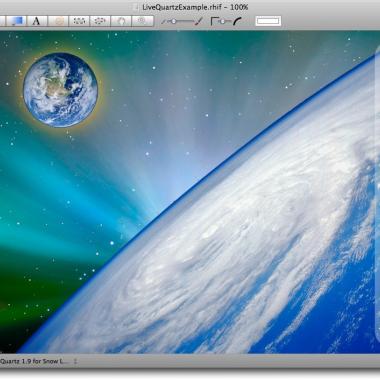The width and height of the screenshot is (380, 380).
Task: Open the white color well
Action: tap(268, 21)
